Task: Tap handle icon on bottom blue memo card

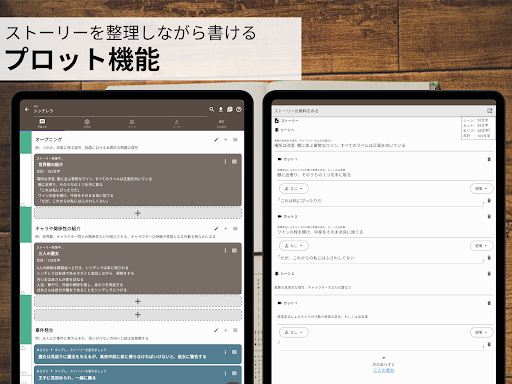Action: tap(234, 373)
